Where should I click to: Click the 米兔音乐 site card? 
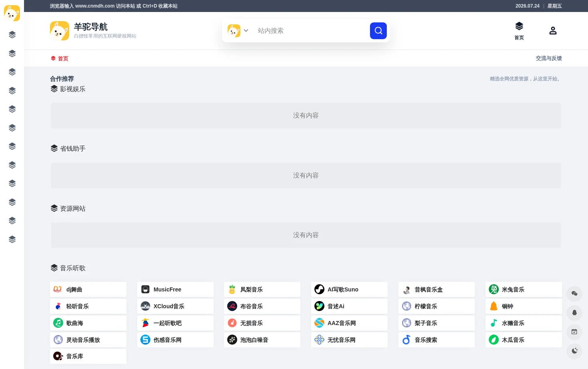tap(524, 289)
